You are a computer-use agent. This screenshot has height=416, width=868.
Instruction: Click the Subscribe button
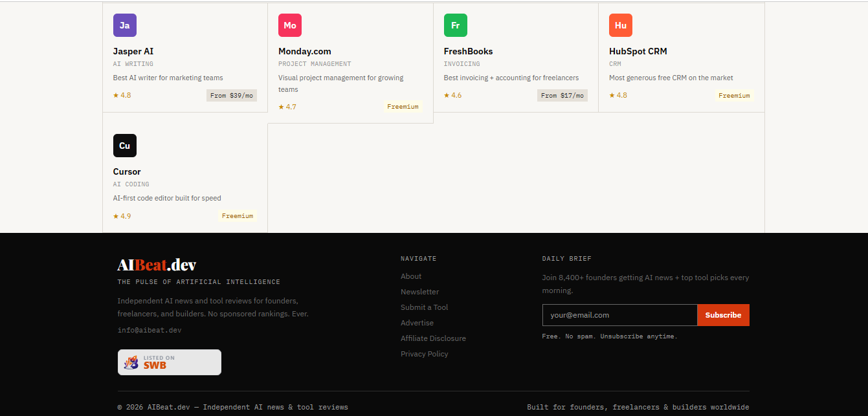point(724,315)
